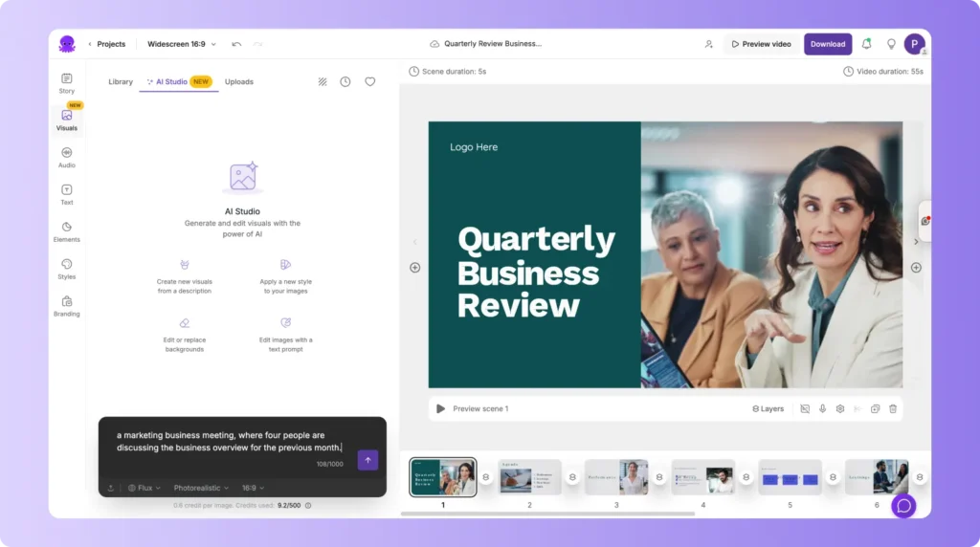Image resolution: width=980 pixels, height=547 pixels.
Task: Open the Audio panel in sidebar
Action: pos(66,157)
